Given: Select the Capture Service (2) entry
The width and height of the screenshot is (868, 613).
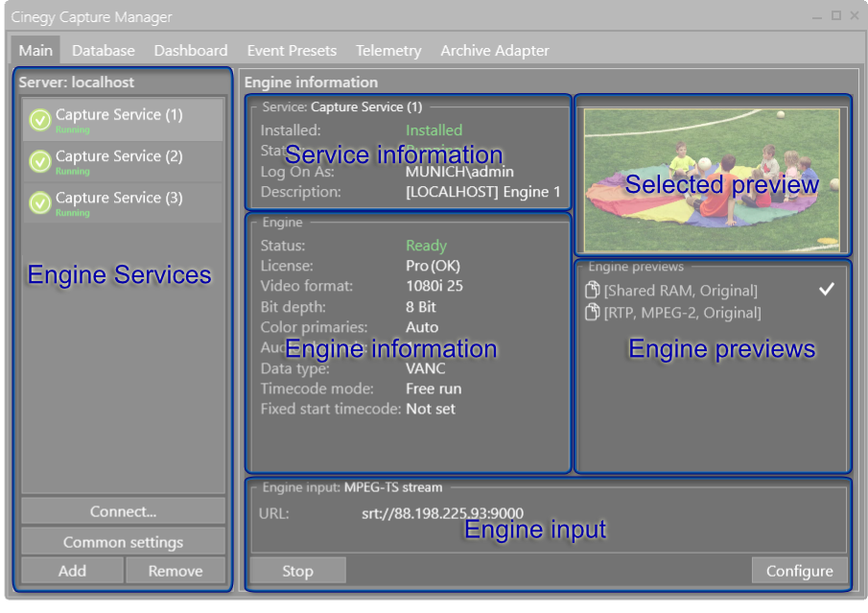Looking at the screenshot, I should click(x=122, y=160).
